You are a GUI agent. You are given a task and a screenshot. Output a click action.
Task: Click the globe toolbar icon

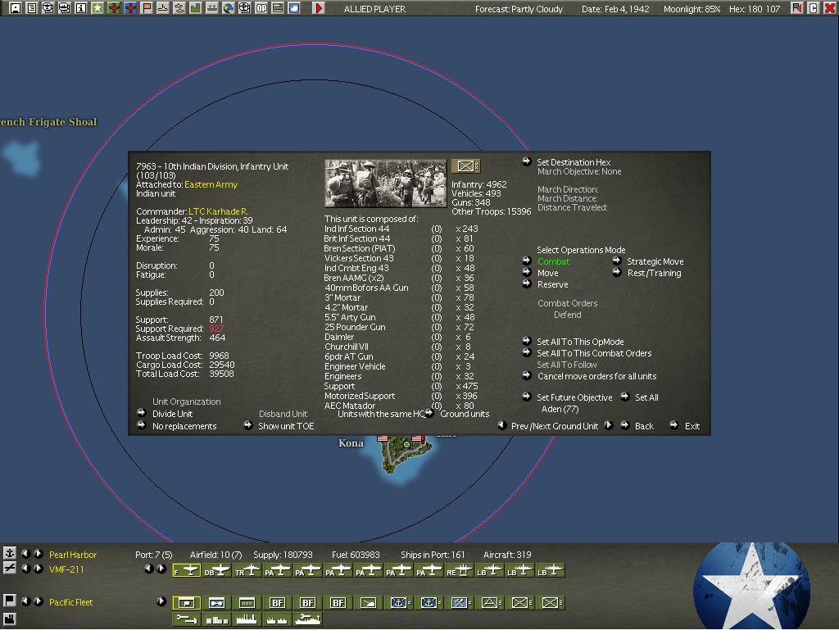pyautogui.click(x=229, y=8)
